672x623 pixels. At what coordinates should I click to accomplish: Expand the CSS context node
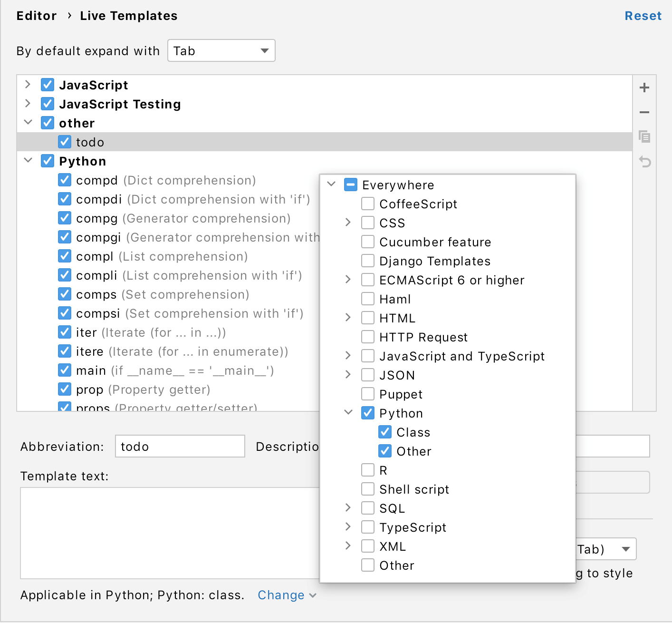point(347,223)
